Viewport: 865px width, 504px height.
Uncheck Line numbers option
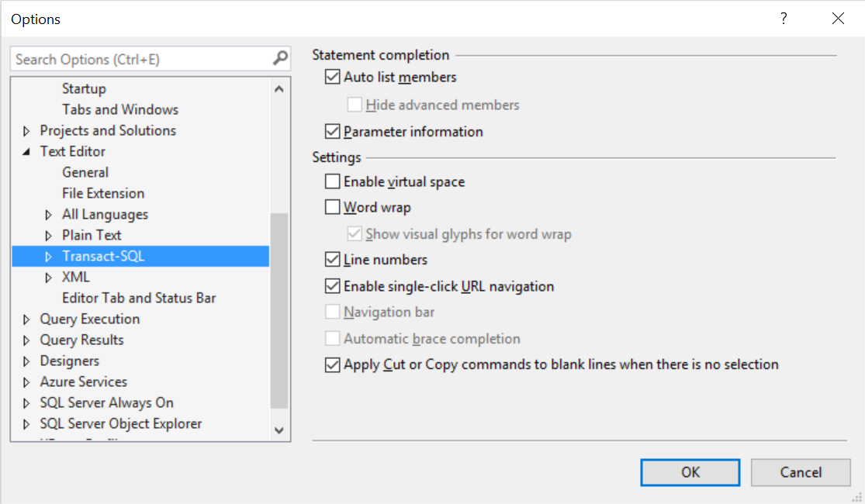point(333,259)
